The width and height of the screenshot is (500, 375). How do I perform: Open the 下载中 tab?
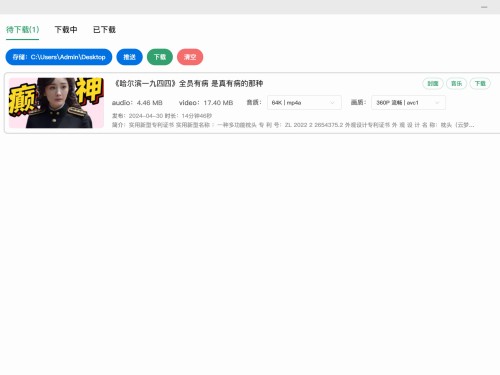[x=66, y=30]
